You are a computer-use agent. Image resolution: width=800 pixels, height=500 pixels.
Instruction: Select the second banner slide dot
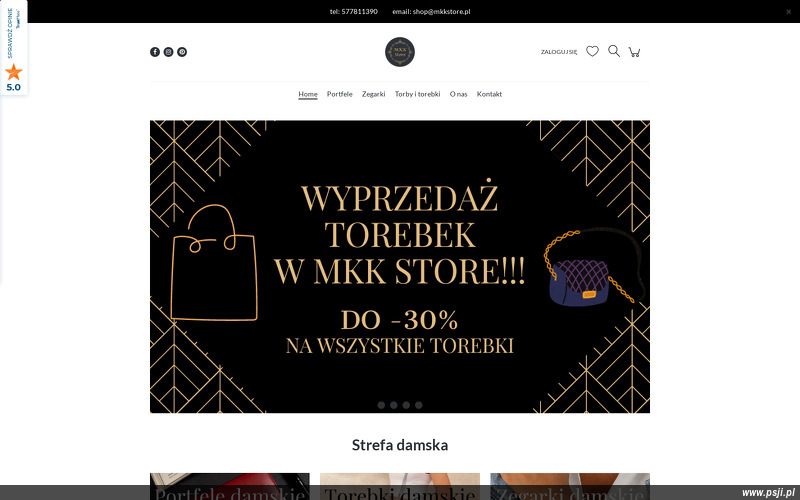tap(393, 405)
